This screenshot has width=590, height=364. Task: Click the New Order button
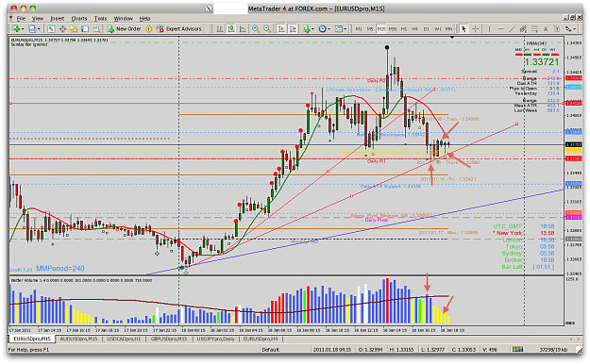(x=125, y=28)
